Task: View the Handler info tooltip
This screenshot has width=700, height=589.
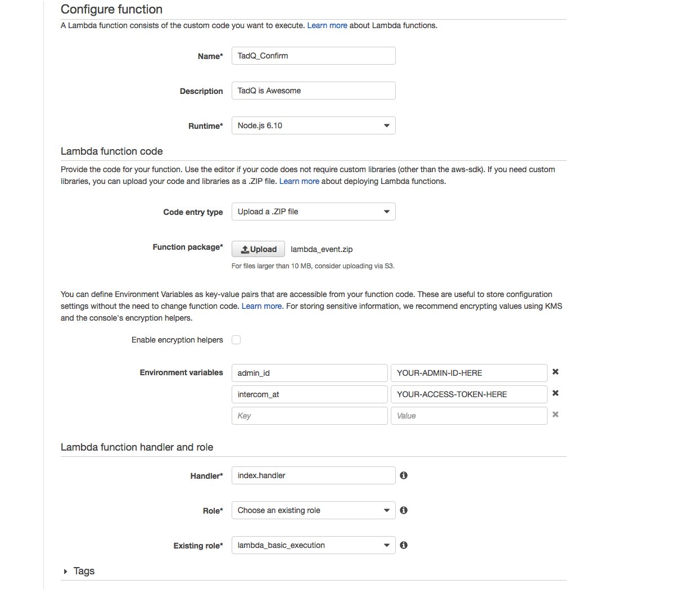Action: click(x=403, y=475)
